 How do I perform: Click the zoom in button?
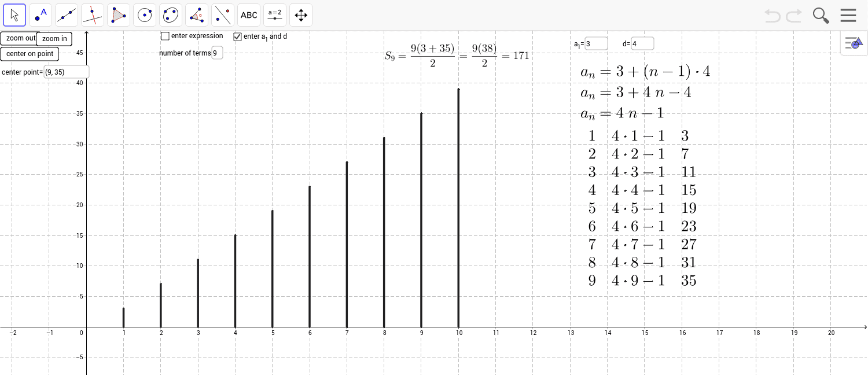pyautogui.click(x=54, y=39)
